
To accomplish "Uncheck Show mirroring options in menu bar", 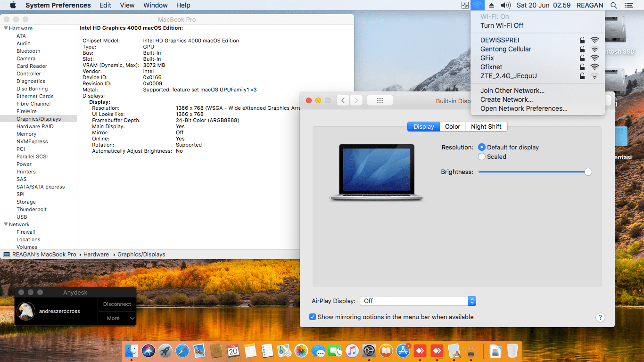I will coord(313,317).
